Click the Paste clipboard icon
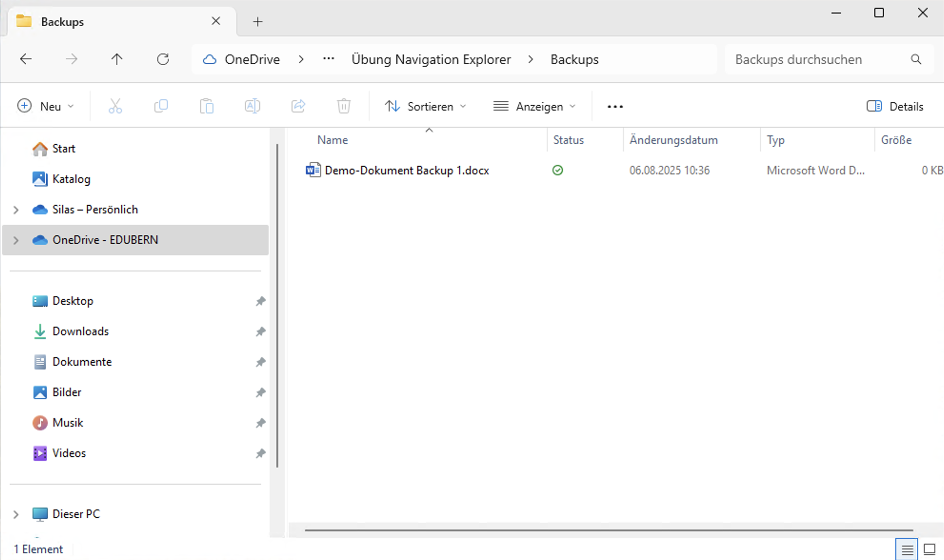944x560 pixels. click(207, 106)
